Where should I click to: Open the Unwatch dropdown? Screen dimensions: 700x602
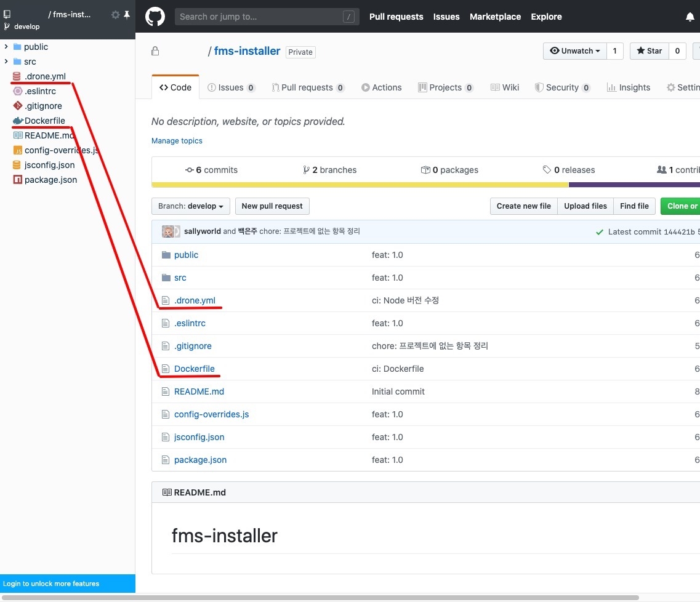(x=574, y=51)
